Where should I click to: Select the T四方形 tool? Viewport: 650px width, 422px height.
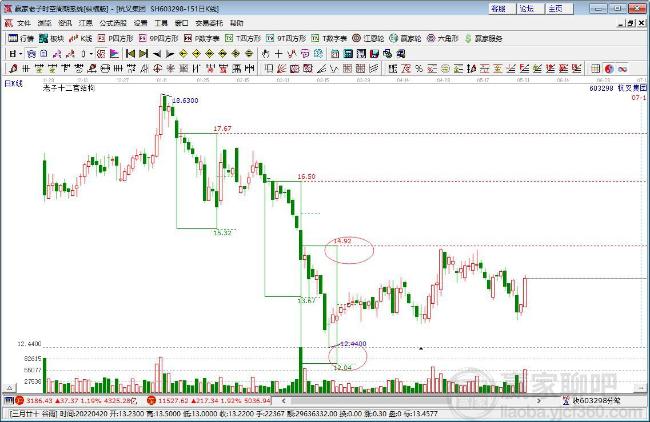(243, 39)
